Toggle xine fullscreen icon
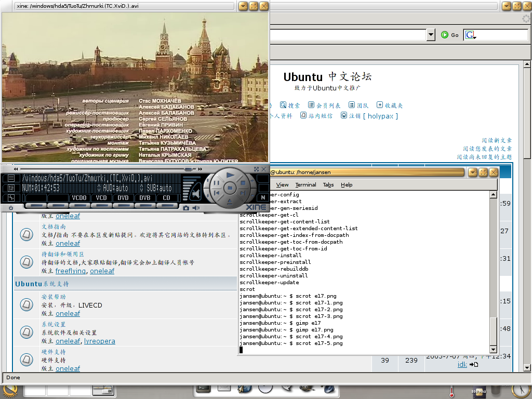This screenshot has width=532, height=399. [x=257, y=169]
